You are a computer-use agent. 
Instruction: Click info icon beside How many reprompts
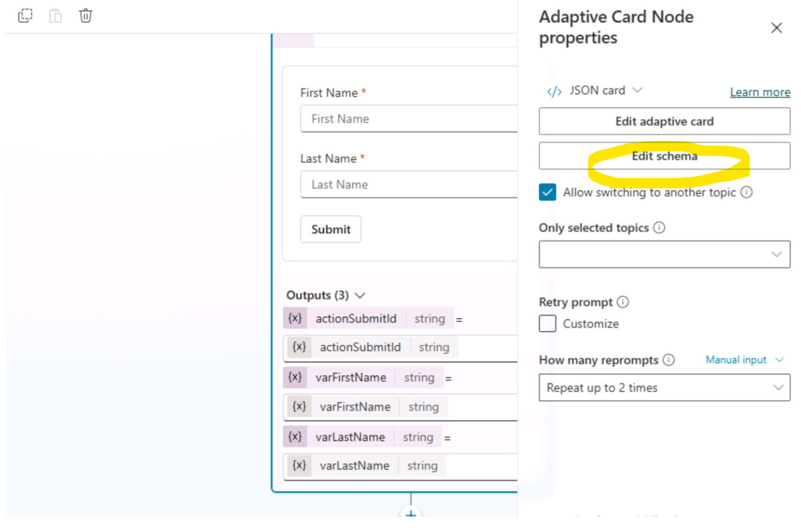668,360
